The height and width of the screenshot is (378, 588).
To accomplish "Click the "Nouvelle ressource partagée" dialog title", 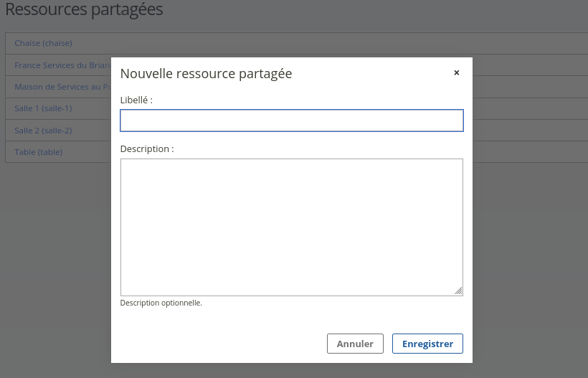I will point(206,73).
